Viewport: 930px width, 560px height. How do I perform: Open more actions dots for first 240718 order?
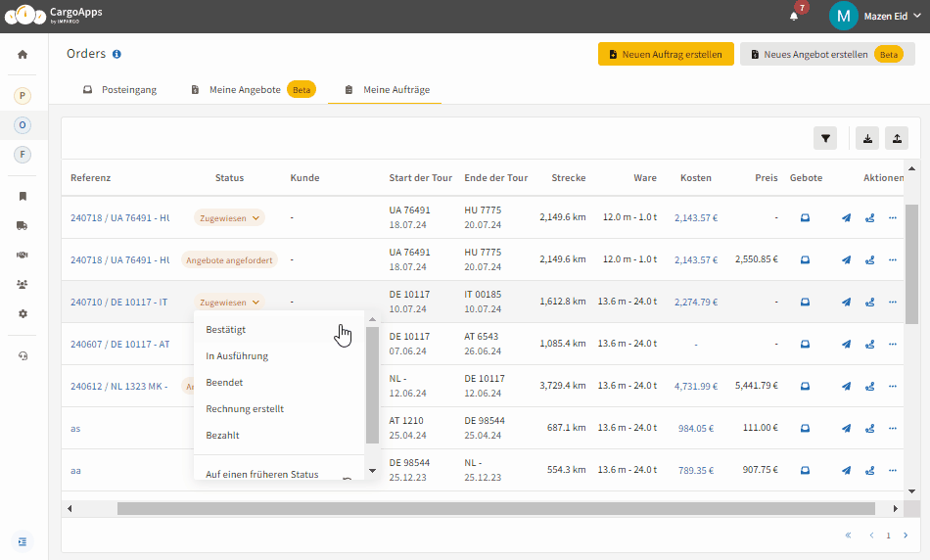[893, 217]
